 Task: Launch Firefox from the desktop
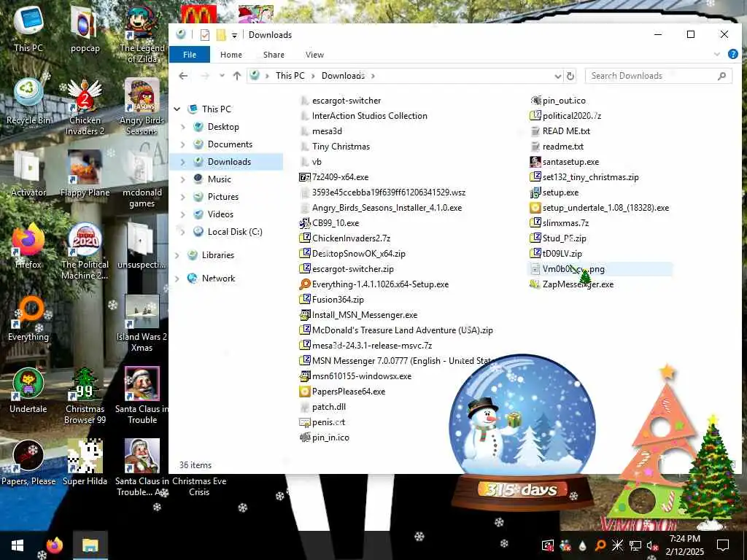point(28,246)
